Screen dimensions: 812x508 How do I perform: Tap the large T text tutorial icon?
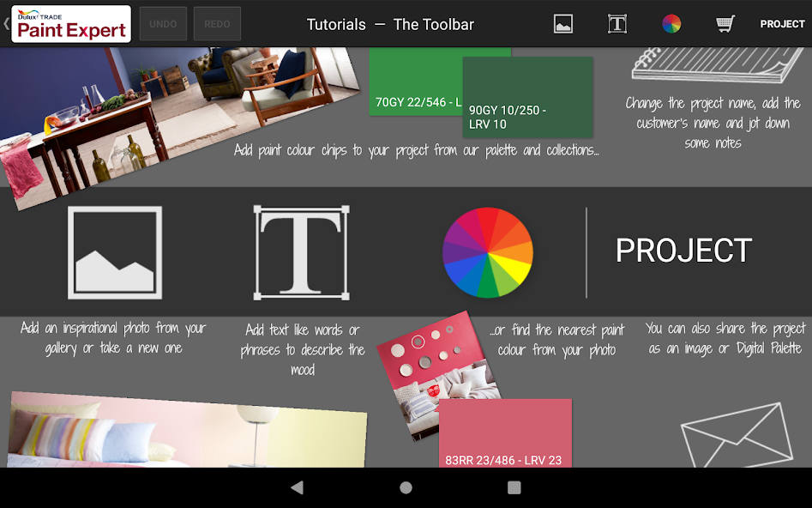tap(301, 252)
